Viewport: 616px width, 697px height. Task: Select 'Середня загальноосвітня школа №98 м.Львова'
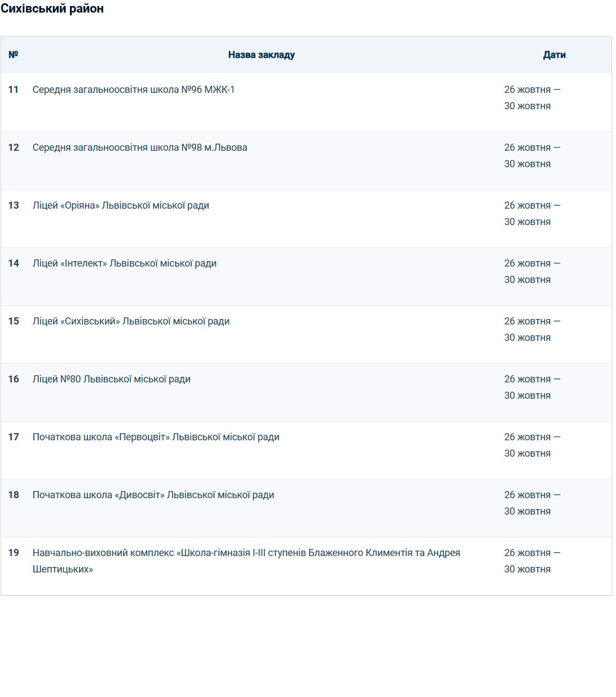(140, 147)
